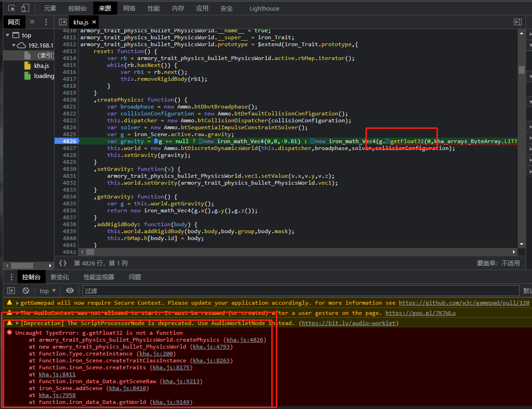Select the inspect element tool
Viewport: 532px width, 409px height.
point(12,8)
